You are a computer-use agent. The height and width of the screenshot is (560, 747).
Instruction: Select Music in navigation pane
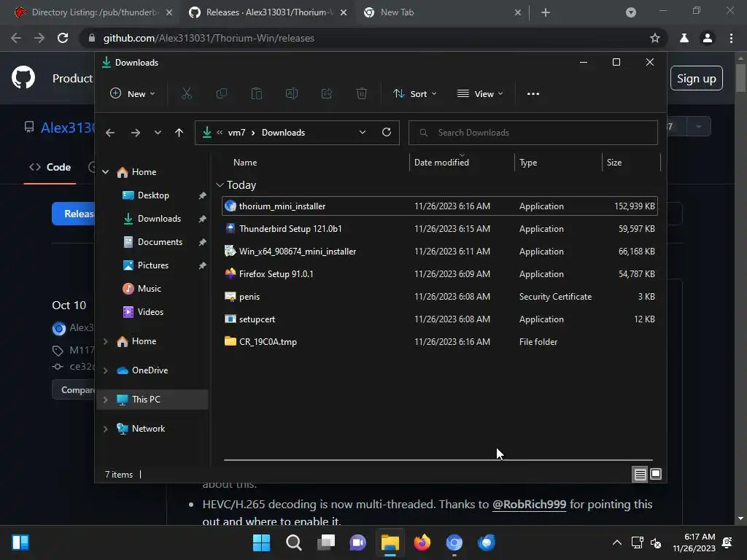coord(149,289)
